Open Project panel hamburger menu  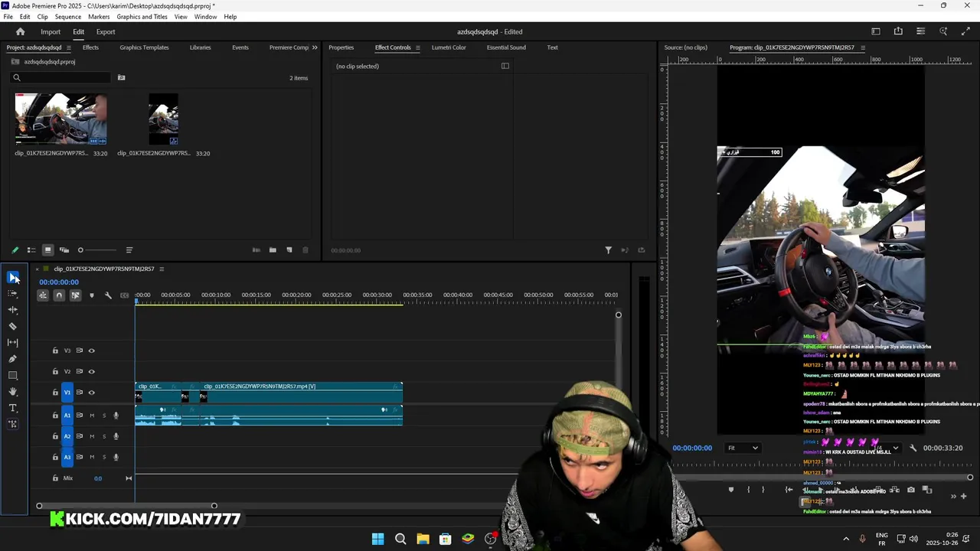click(68, 47)
